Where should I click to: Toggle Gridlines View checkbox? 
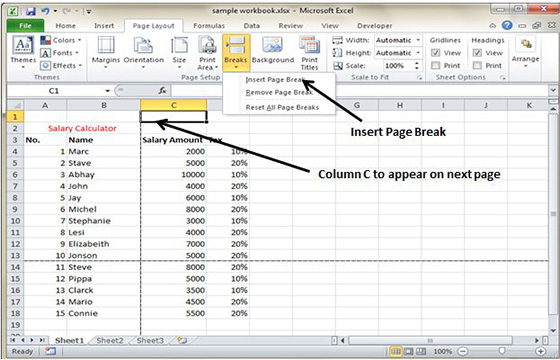point(435,53)
